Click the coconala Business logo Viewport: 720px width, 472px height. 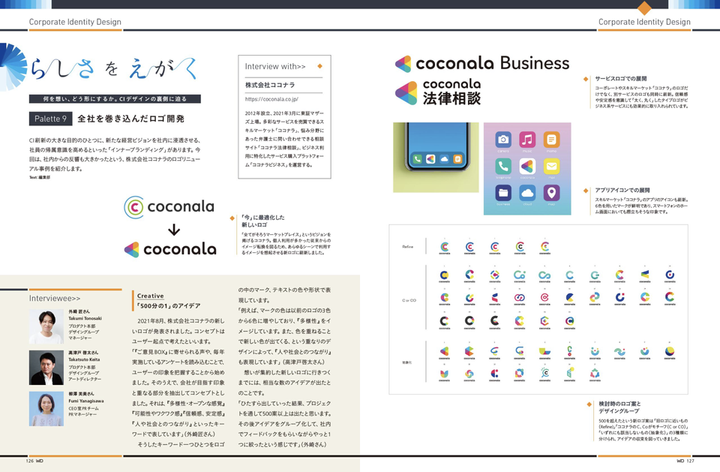click(x=482, y=63)
